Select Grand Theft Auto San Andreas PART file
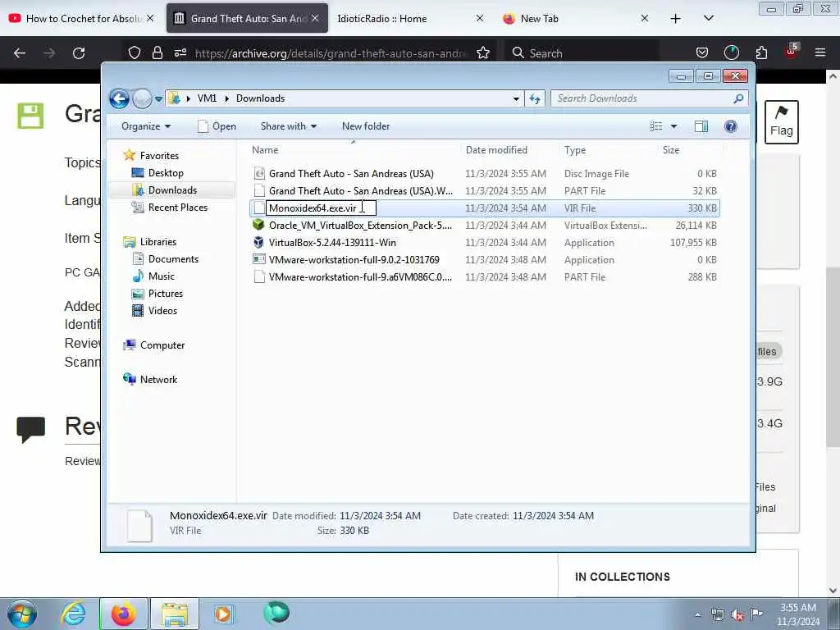Viewport: 840px width, 630px height. pos(485,190)
